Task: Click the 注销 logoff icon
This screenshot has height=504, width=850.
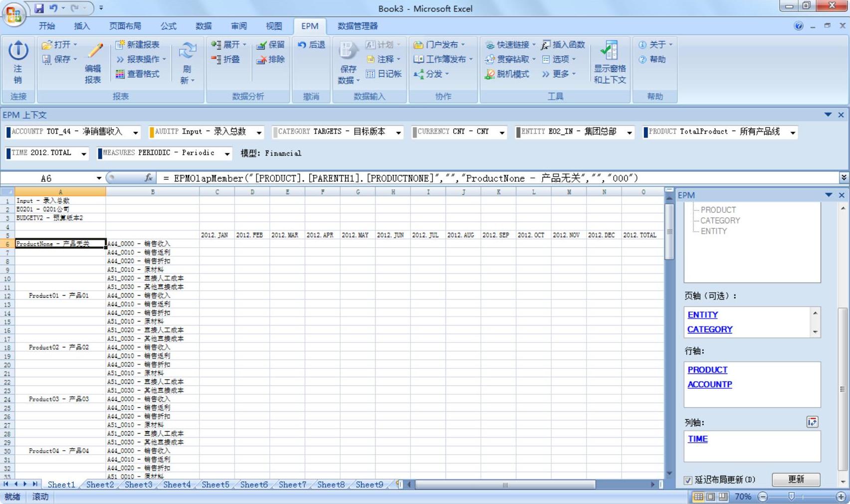Action: (x=18, y=50)
